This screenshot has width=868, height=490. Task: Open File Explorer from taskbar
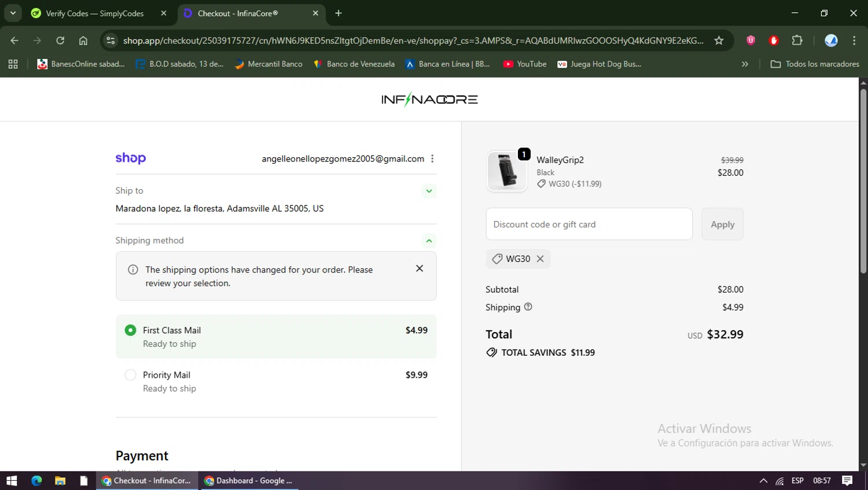click(60, 481)
